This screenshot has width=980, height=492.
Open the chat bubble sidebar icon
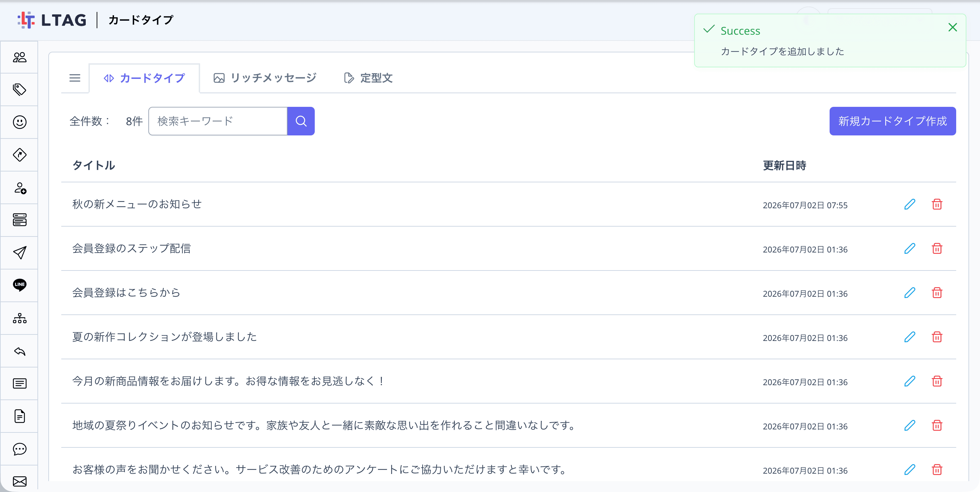pos(19,449)
